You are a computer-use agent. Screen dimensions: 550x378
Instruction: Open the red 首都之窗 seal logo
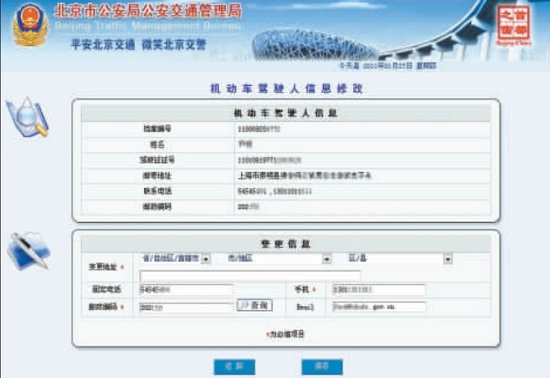tap(514, 25)
